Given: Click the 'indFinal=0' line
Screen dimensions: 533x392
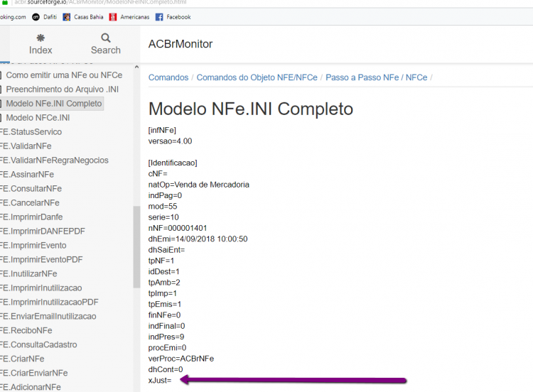Looking at the screenshot, I should 166,326.
